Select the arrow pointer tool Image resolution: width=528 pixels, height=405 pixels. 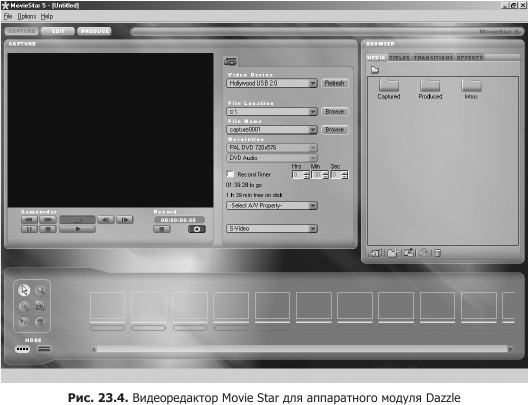(x=24, y=290)
